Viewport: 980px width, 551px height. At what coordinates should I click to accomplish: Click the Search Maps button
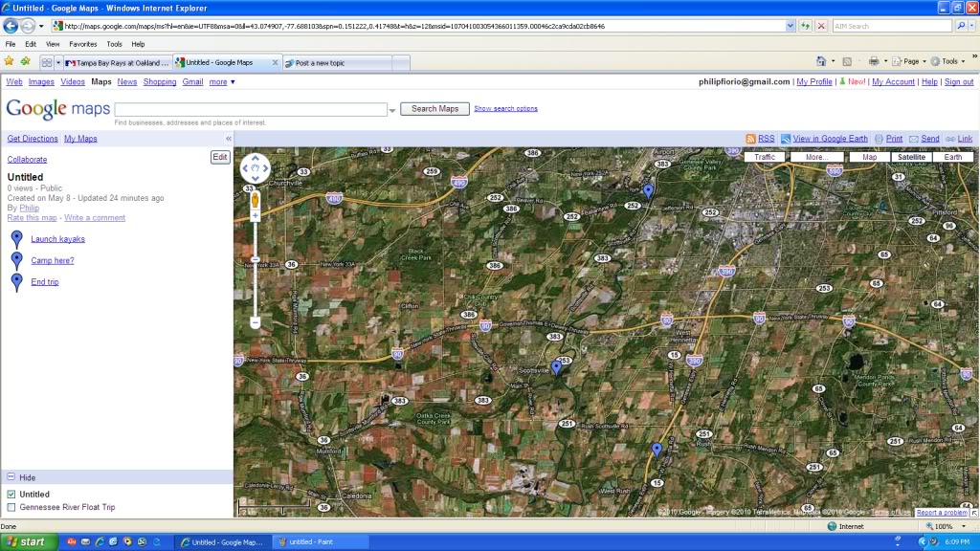point(435,109)
